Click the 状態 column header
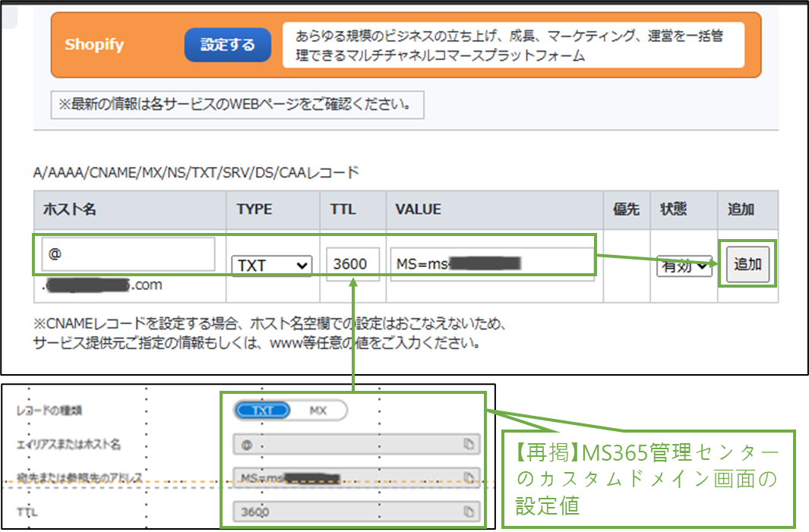Image resolution: width=809 pixels, height=532 pixels. pyautogui.click(x=673, y=209)
